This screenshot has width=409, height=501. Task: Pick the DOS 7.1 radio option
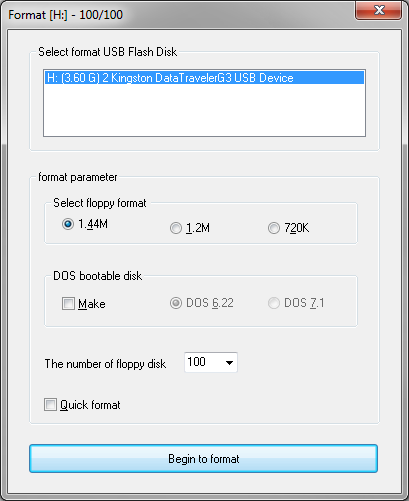pyautogui.click(x=274, y=303)
